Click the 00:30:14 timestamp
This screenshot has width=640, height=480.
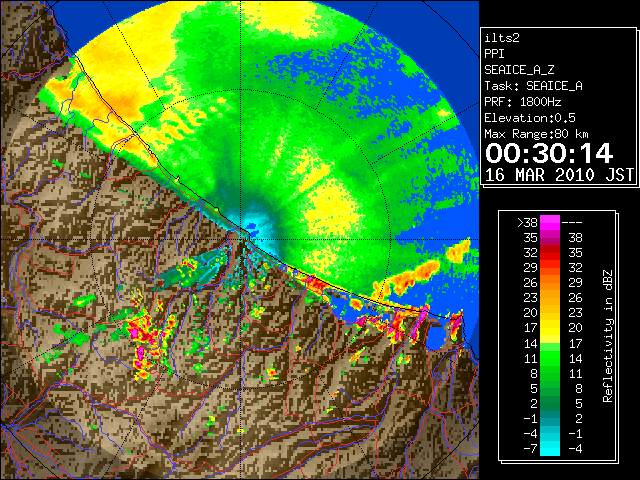[x=549, y=153]
